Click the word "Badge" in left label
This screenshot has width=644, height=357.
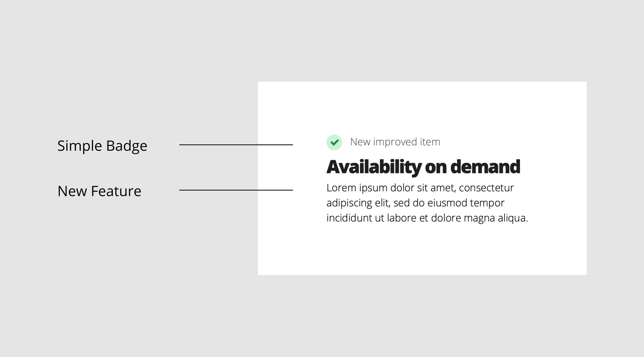click(x=127, y=146)
